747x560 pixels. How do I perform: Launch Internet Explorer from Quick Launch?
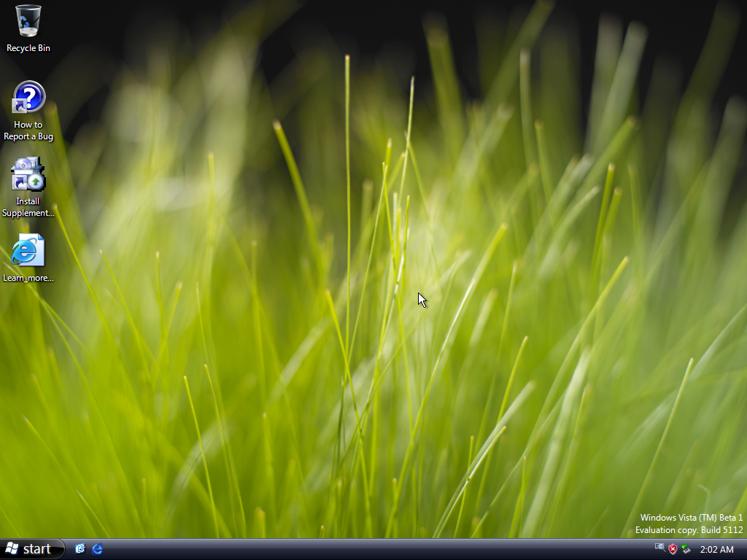pyautogui.click(x=97, y=548)
